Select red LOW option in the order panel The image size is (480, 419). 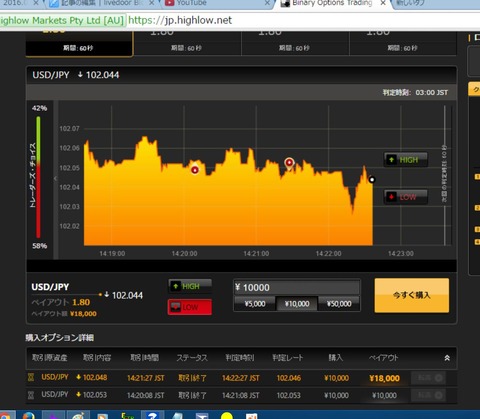[190, 307]
